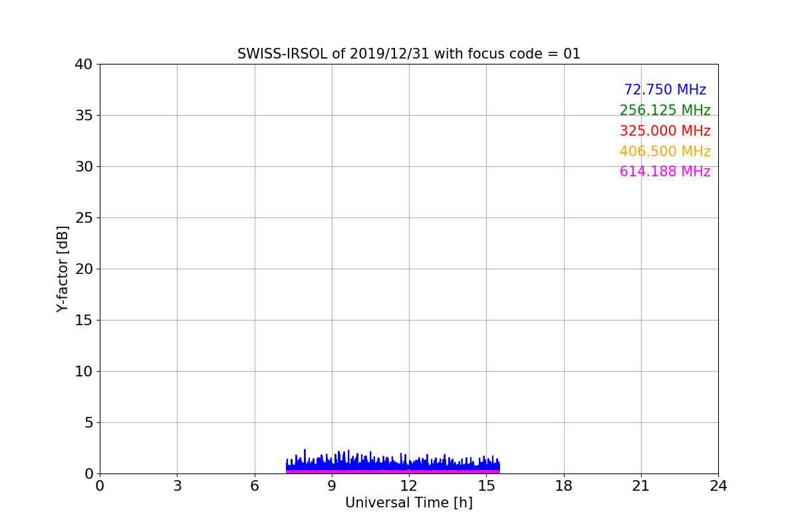
Task: Select the y-axis tick value 20
Action: click(84, 269)
